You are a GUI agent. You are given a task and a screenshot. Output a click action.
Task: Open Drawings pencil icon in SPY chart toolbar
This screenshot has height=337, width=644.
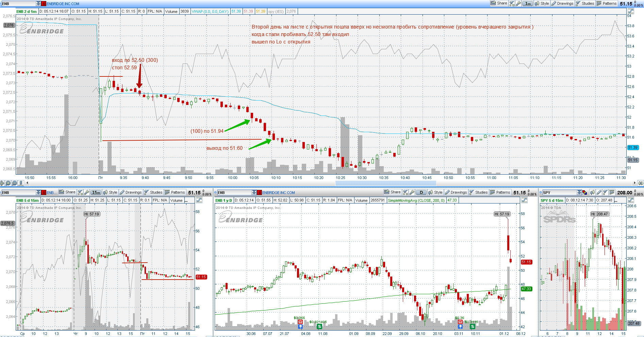pyautogui.click(x=599, y=192)
